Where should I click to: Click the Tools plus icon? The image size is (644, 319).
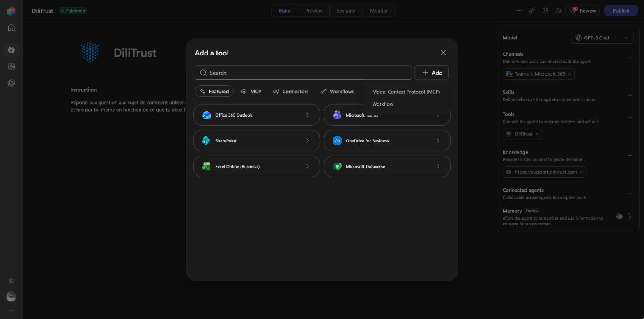click(x=630, y=117)
